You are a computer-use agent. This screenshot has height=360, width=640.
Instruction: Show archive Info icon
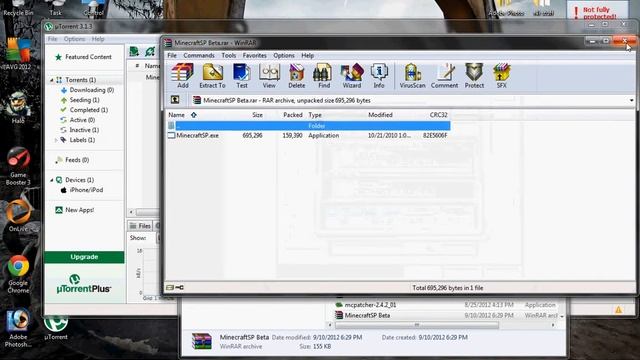[379, 76]
